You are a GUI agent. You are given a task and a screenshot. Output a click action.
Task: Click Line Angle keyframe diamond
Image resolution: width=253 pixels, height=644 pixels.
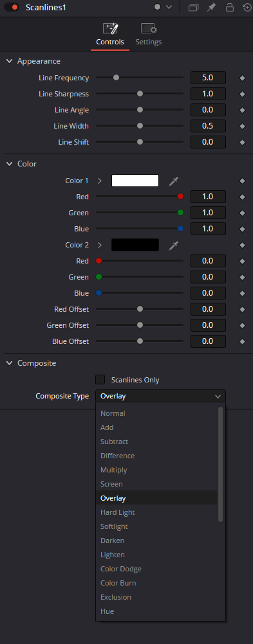(242, 110)
